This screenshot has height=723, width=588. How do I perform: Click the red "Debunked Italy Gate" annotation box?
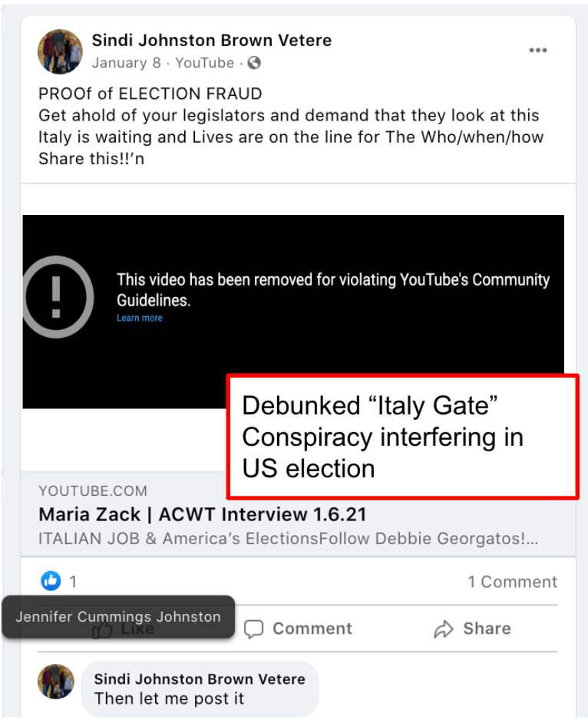coord(402,436)
